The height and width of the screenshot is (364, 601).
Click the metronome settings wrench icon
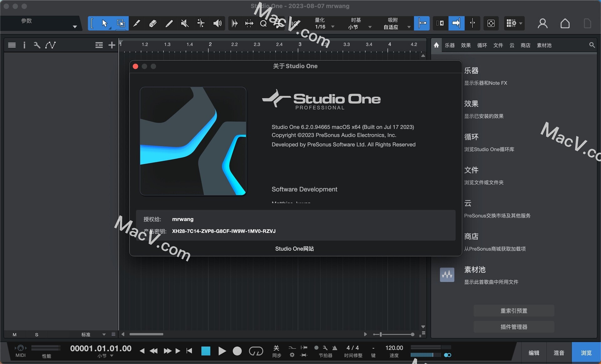pyautogui.click(x=326, y=348)
